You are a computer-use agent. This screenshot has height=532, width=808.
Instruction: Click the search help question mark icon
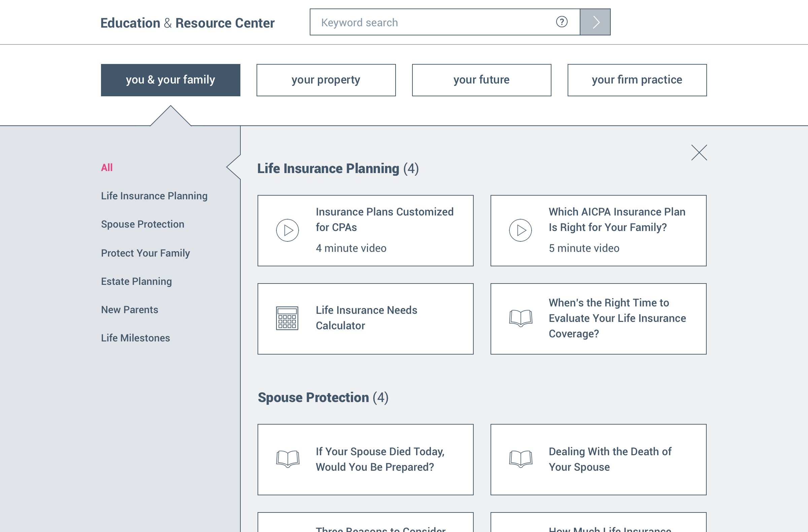[562, 22]
